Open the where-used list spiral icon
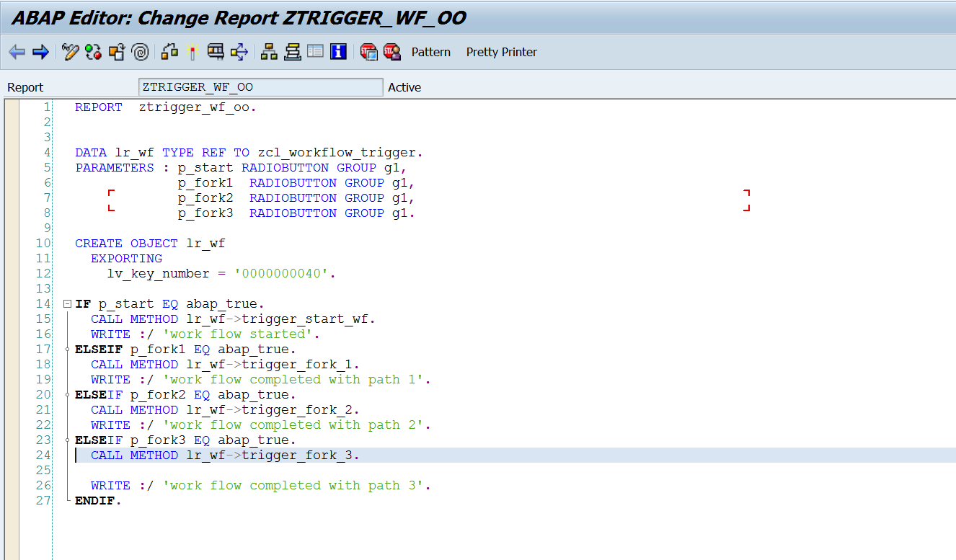 pyautogui.click(x=141, y=51)
